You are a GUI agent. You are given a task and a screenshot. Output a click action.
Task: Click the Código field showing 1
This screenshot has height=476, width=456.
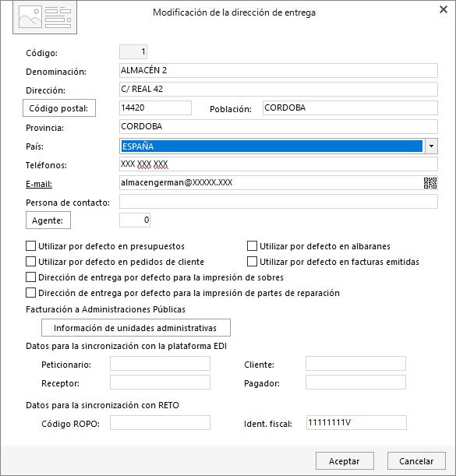133,51
